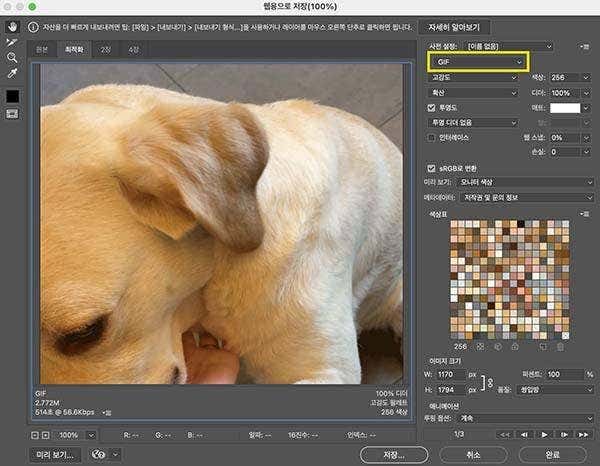This screenshot has width=600, height=466.
Task: Switch to the 원본 (original) tab
Action: (x=42, y=48)
